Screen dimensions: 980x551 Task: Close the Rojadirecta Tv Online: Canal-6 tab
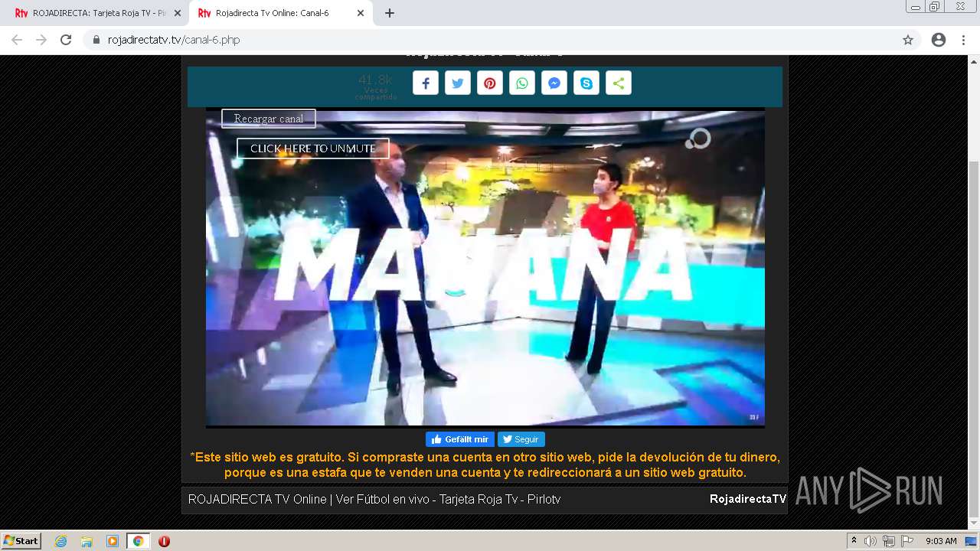(360, 13)
